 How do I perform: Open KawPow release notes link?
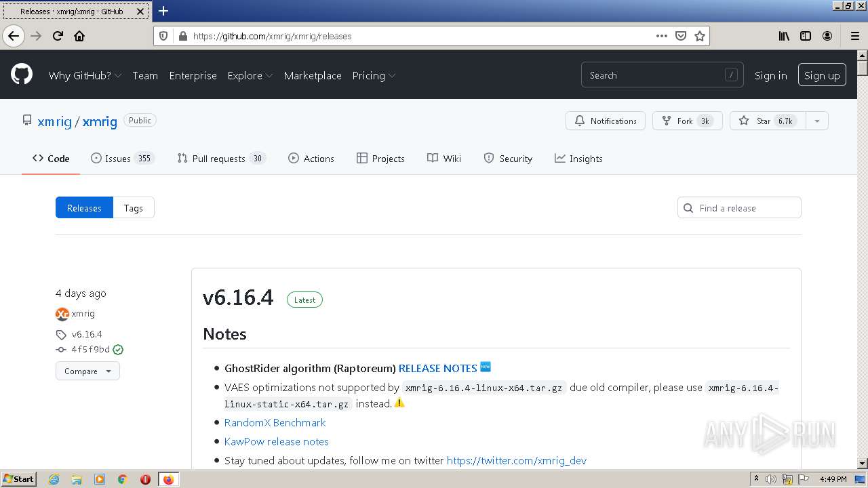pos(276,441)
